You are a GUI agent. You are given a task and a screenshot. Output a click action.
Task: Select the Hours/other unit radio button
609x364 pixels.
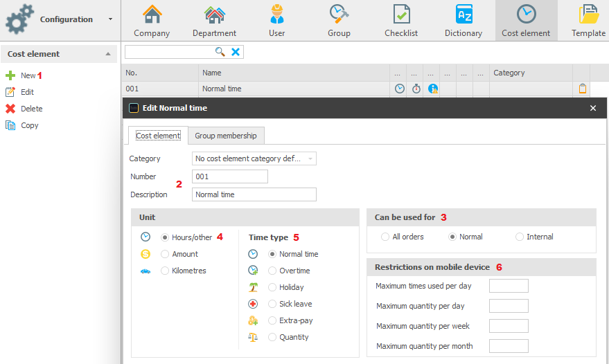tap(165, 237)
